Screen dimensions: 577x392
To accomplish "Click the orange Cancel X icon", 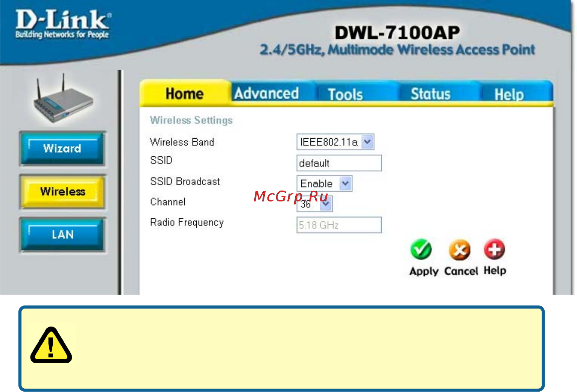I will coord(460,250).
